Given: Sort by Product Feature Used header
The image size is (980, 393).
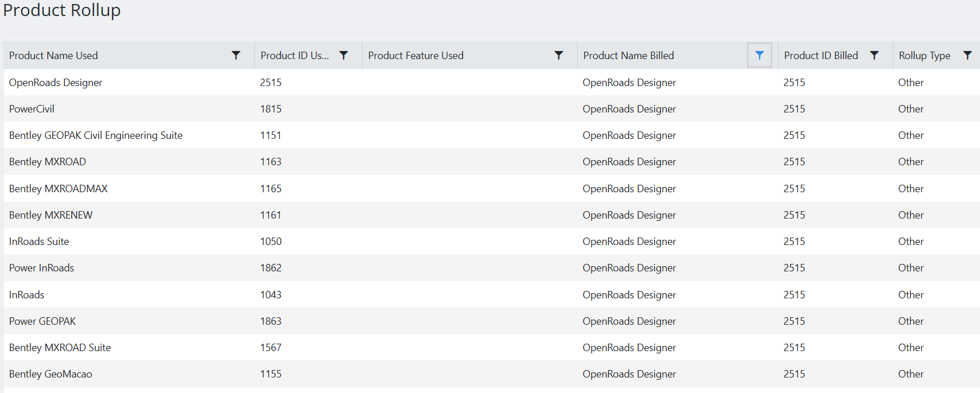Looking at the screenshot, I should pyautogui.click(x=416, y=56).
